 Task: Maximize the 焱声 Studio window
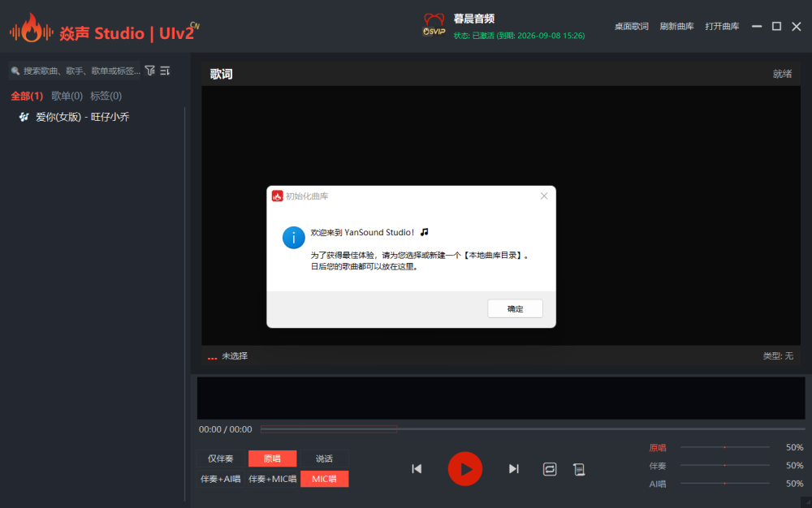pyautogui.click(x=776, y=27)
